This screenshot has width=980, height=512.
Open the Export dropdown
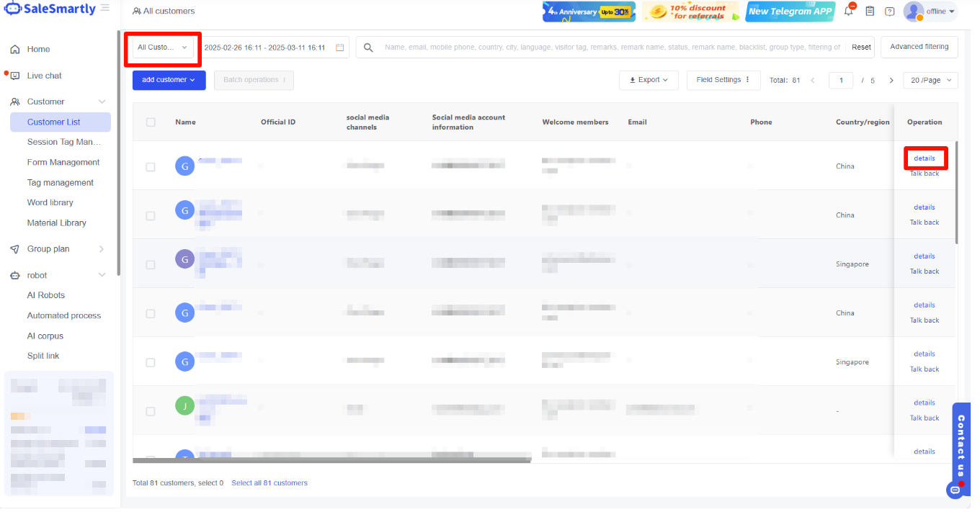coord(649,81)
